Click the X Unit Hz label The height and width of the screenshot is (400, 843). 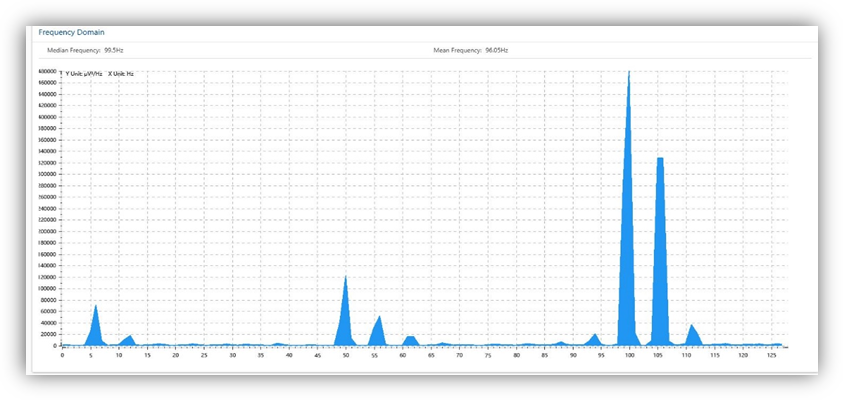click(x=121, y=73)
